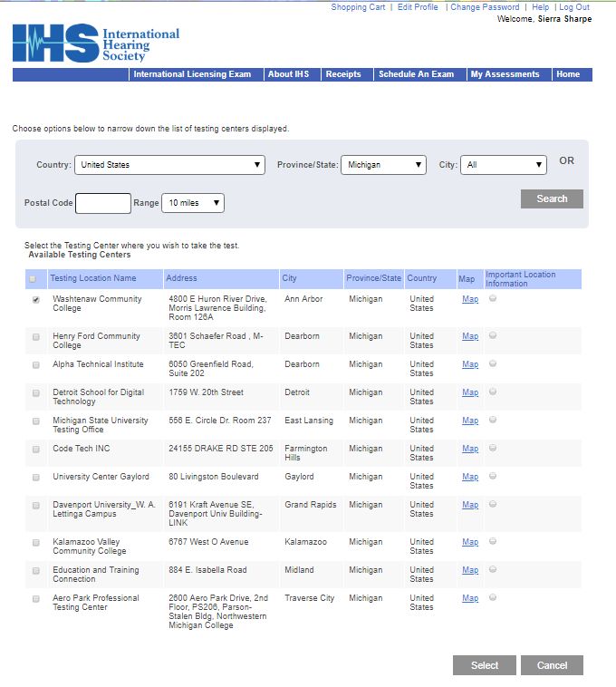
Task: Open Map link for Aero Park Testing Center
Action: coord(470,597)
